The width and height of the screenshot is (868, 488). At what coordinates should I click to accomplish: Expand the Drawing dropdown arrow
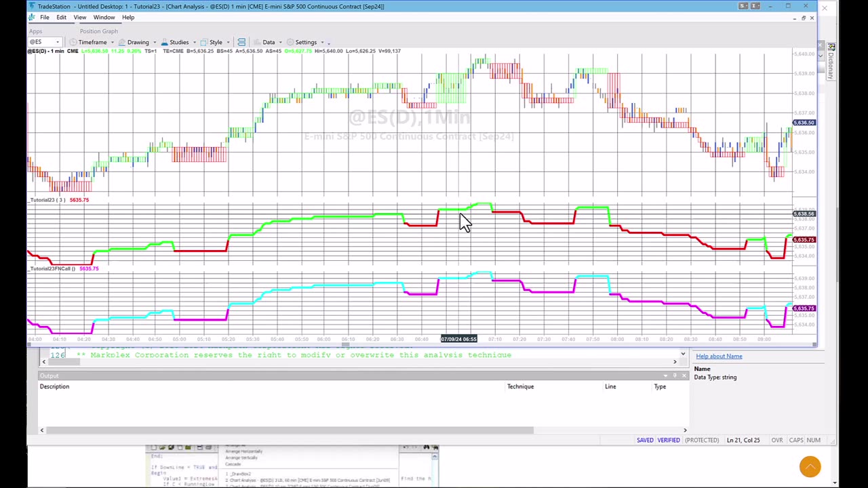click(155, 42)
